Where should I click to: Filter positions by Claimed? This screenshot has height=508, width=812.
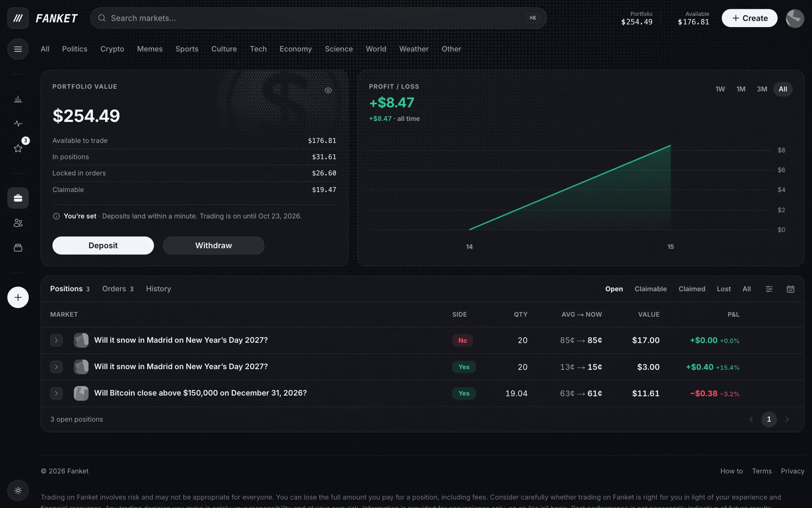(x=692, y=289)
